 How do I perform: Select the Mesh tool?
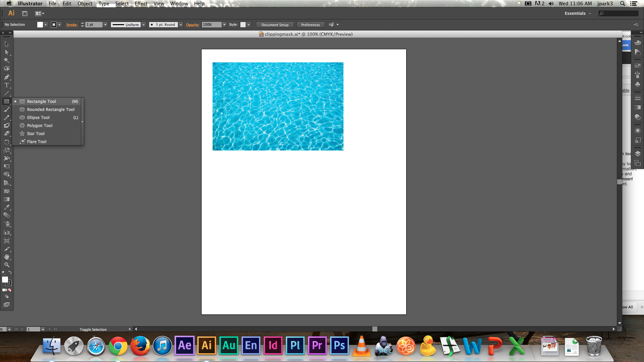(6, 191)
